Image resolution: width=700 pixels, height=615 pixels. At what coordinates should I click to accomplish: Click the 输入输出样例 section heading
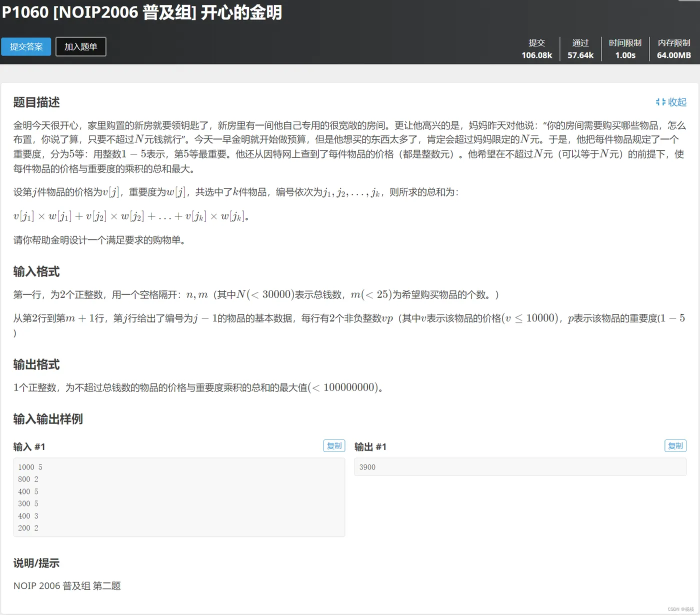(48, 419)
